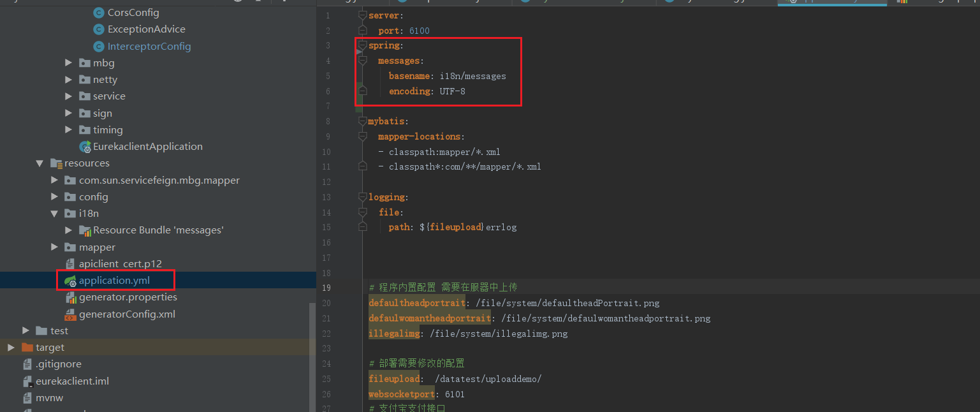Screen dimensions: 980x412
Task: Click the generatorConfig.xml file icon
Action: click(70, 314)
